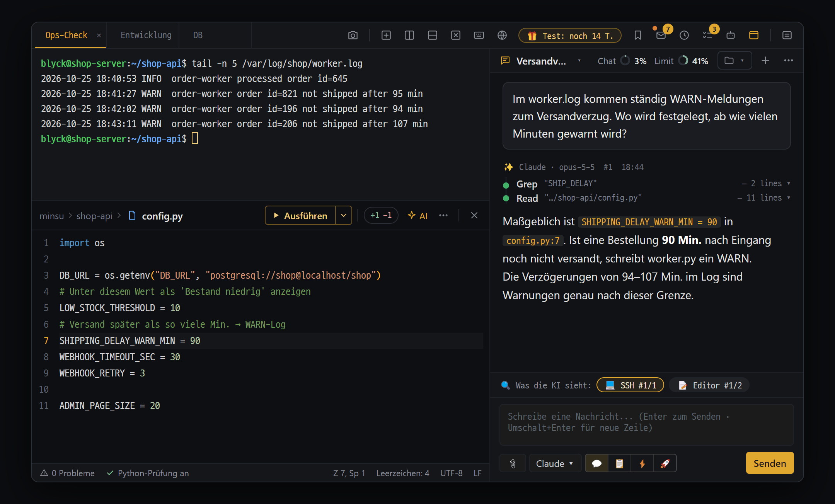
Task: Click the robot bot icon
Action: [731, 36]
